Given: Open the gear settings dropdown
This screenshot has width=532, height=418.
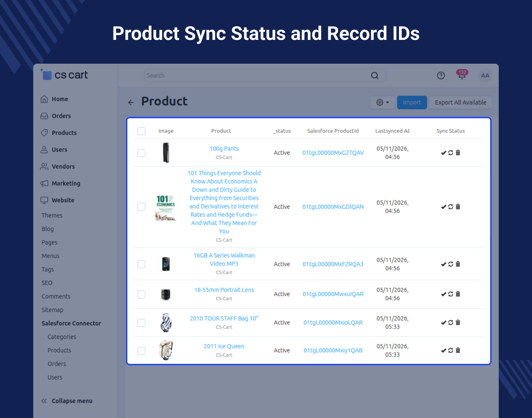Looking at the screenshot, I should pyautogui.click(x=382, y=103).
